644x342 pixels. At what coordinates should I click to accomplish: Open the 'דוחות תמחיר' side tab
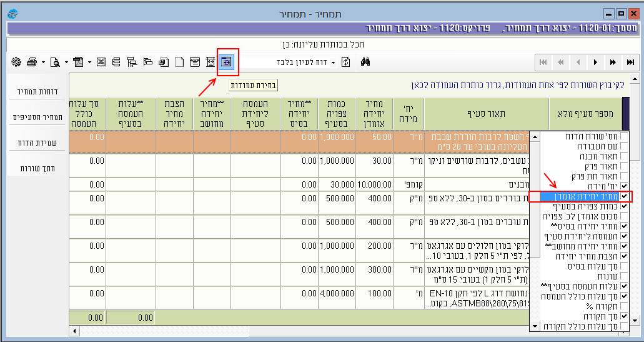(35, 92)
